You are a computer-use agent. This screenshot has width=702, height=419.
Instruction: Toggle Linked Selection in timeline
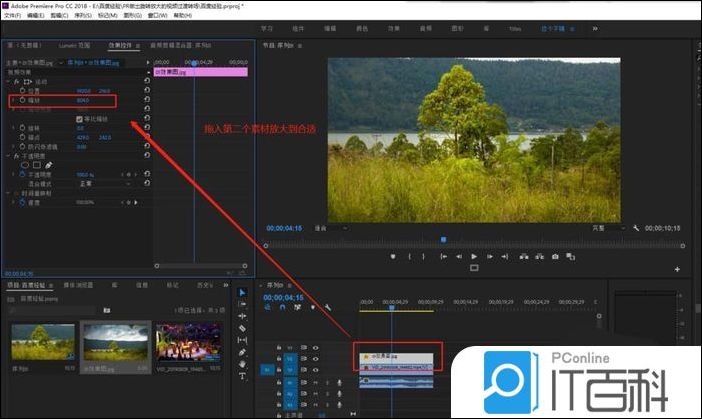(x=297, y=307)
